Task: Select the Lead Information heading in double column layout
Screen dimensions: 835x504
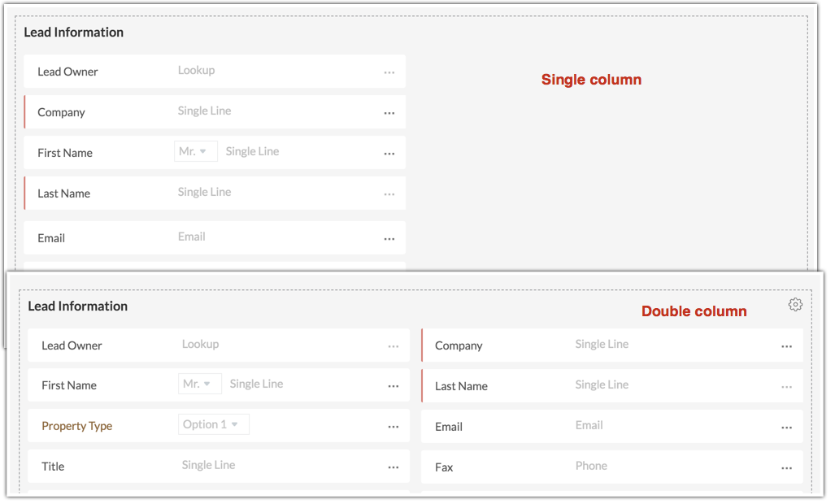Action: [78, 306]
